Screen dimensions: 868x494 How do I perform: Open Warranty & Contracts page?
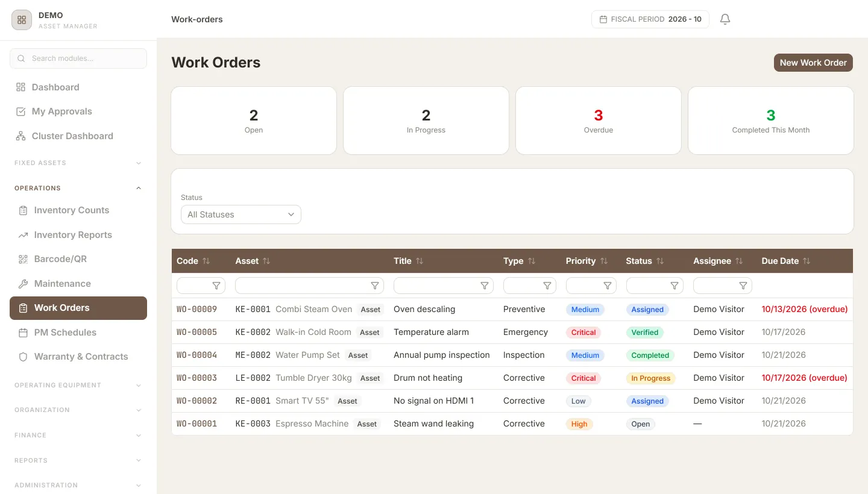[x=78, y=357]
